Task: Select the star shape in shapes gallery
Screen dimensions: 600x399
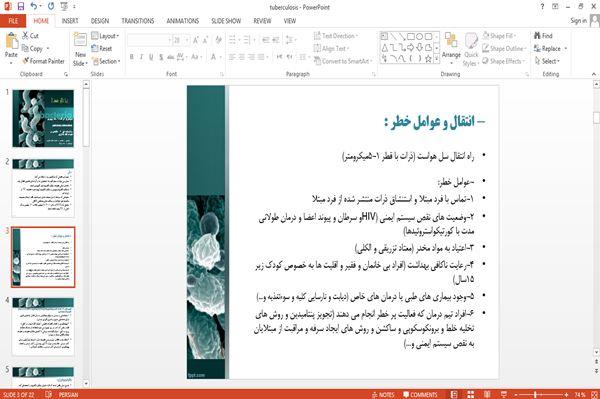Action: 428,59
